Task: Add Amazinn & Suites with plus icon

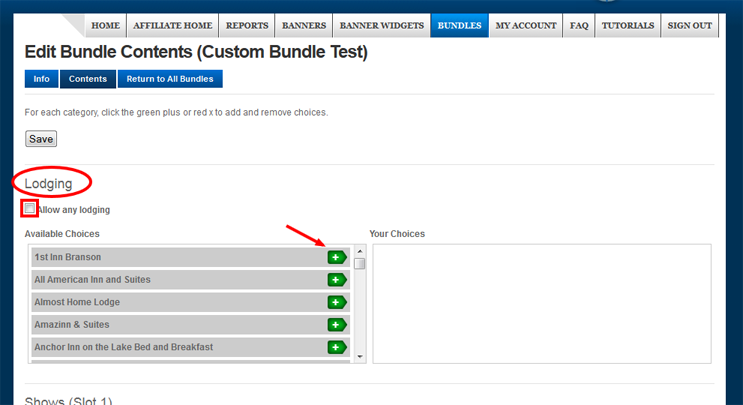Action: click(x=337, y=324)
